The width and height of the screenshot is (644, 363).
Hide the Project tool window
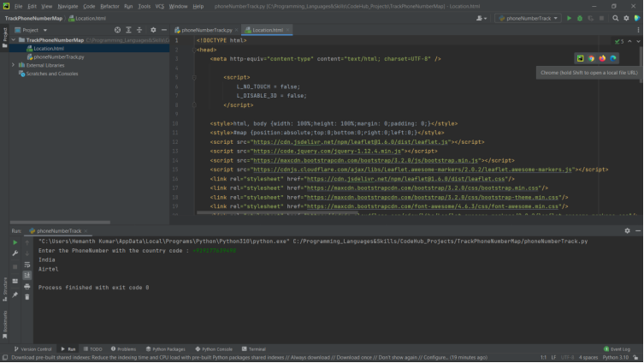164,30
